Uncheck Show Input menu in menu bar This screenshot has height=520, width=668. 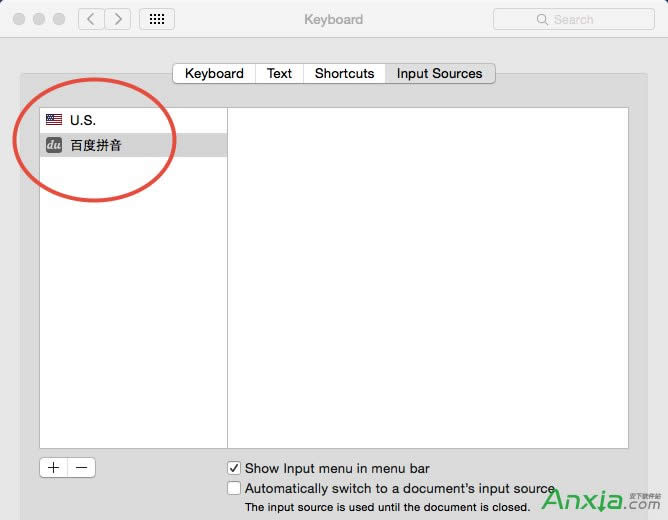tap(234, 468)
